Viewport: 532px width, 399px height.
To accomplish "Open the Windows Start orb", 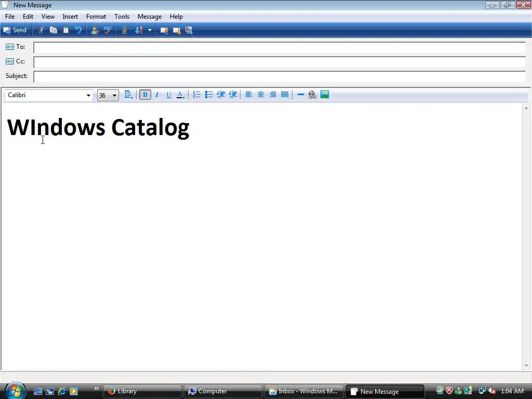I will 15,391.
